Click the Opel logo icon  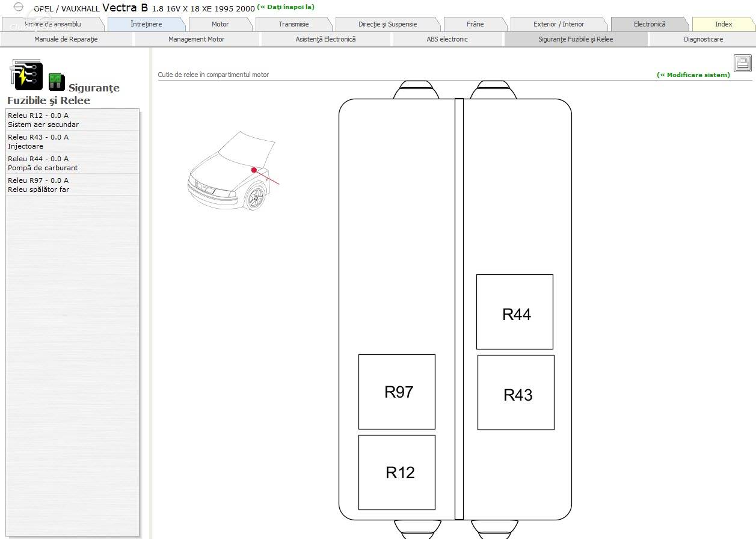18,7
